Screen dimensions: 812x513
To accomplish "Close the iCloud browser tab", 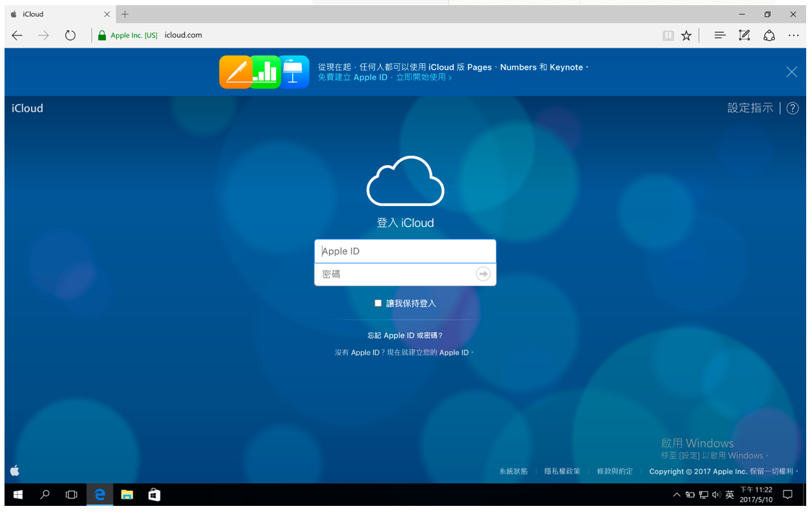I will 107,14.
